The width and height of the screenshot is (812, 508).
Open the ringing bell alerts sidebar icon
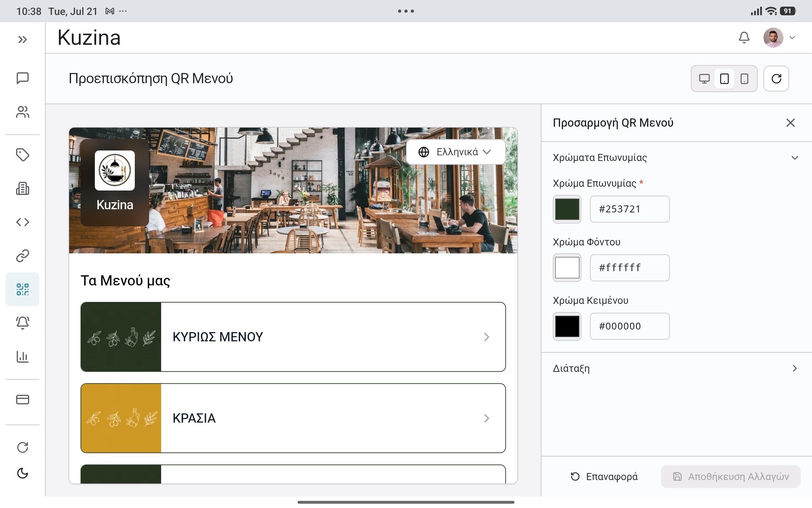tap(23, 323)
